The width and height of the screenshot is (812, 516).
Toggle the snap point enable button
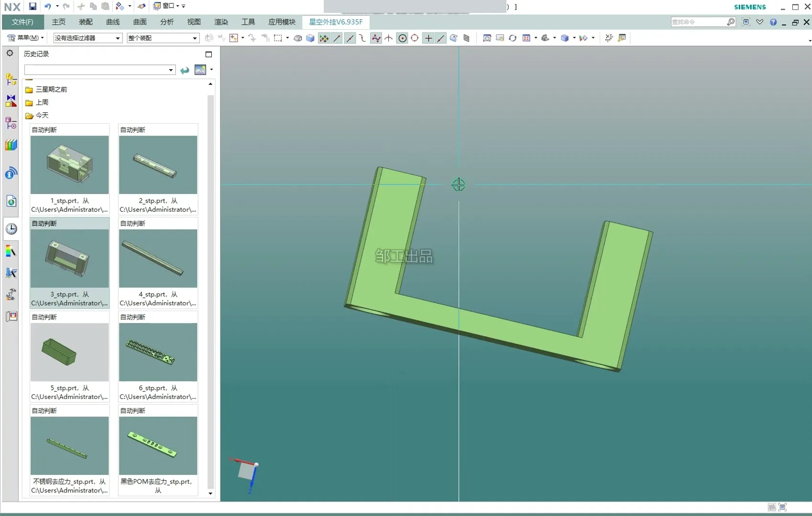click(324, 38)
